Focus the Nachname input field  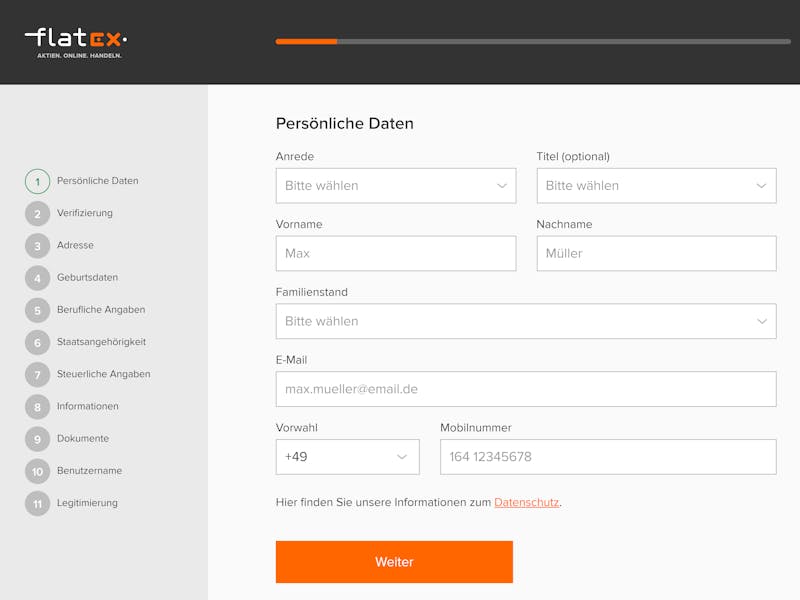click(x=657, y=254)
